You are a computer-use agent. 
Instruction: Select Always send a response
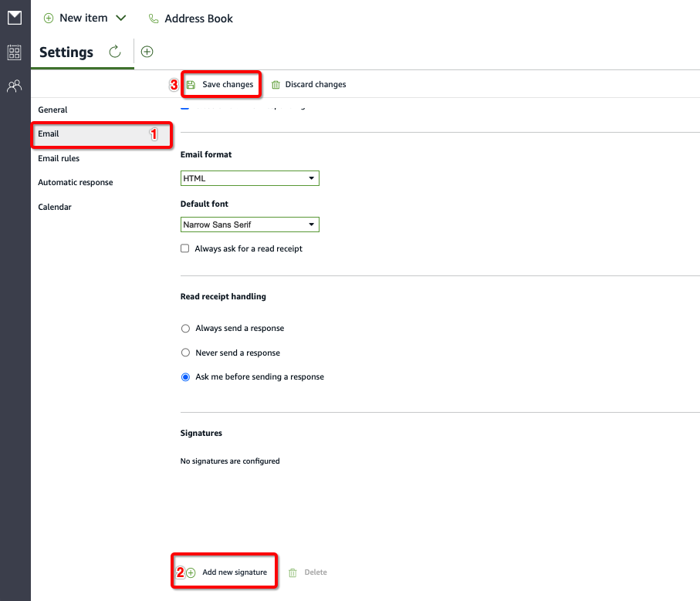pos(184,328)
